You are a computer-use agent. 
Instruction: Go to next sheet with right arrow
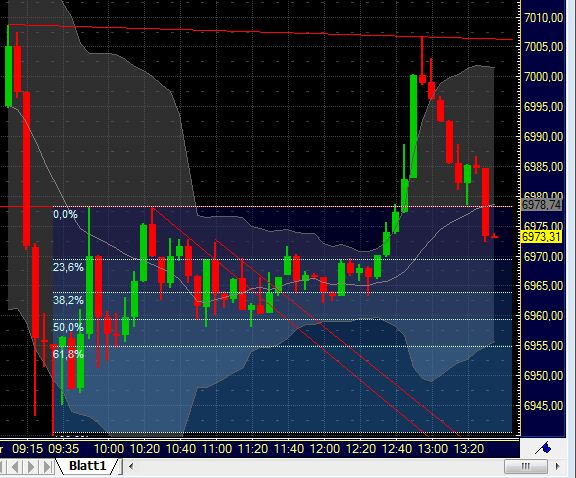tap(31, 467)
